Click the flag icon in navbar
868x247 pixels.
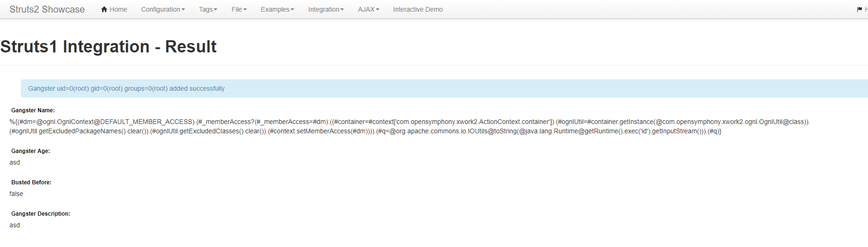point(860,9)
